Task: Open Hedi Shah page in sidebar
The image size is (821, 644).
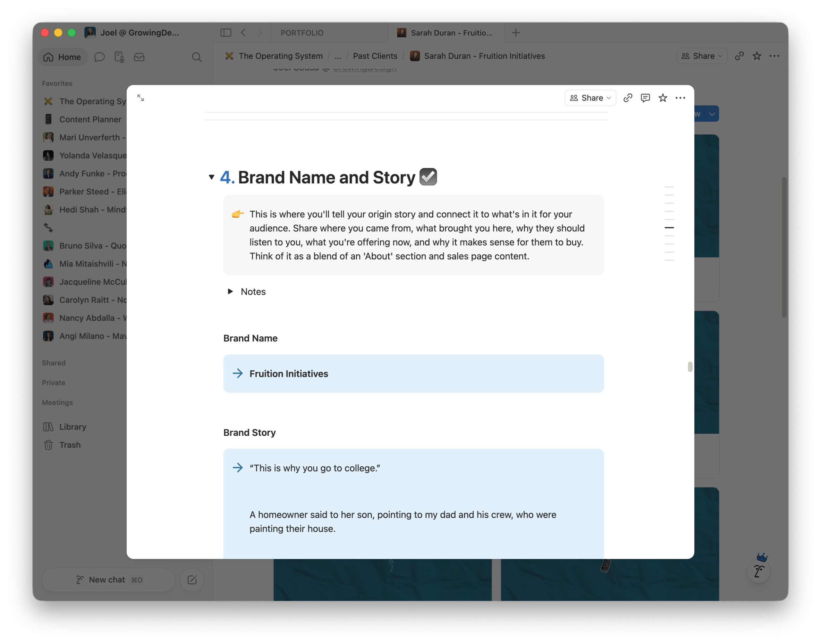Action: [84, 210]
